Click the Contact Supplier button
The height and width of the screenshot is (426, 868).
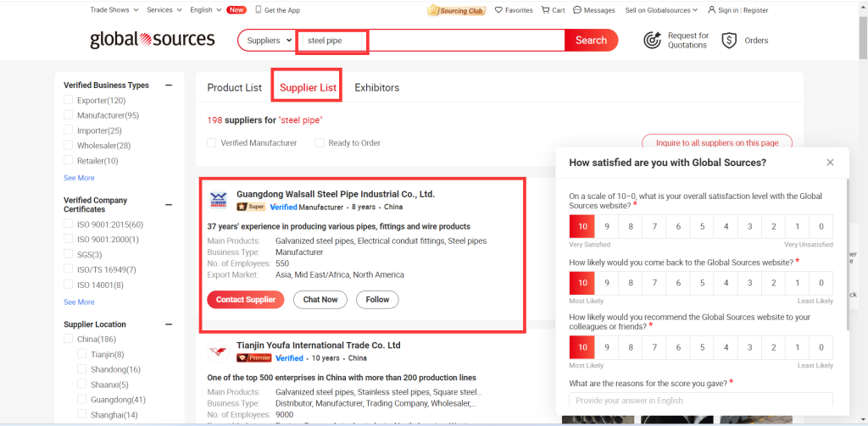click(x=245, y=300)
